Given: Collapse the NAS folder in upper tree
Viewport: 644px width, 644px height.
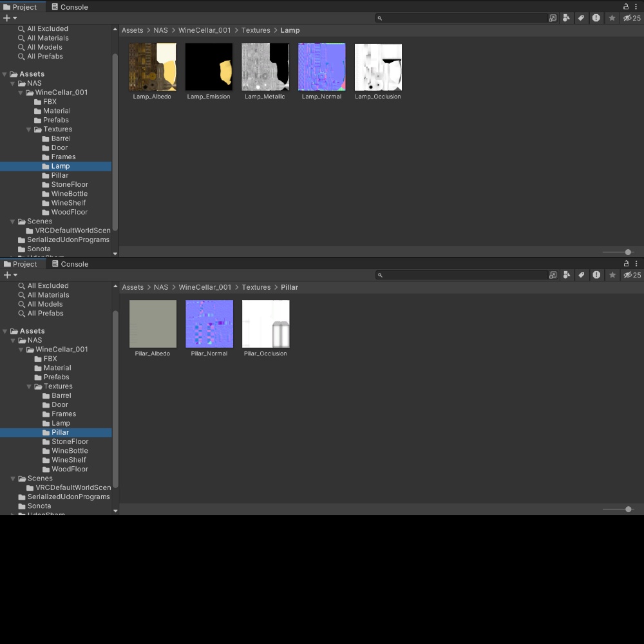Looking at the screenshot, I should point(12,83).
